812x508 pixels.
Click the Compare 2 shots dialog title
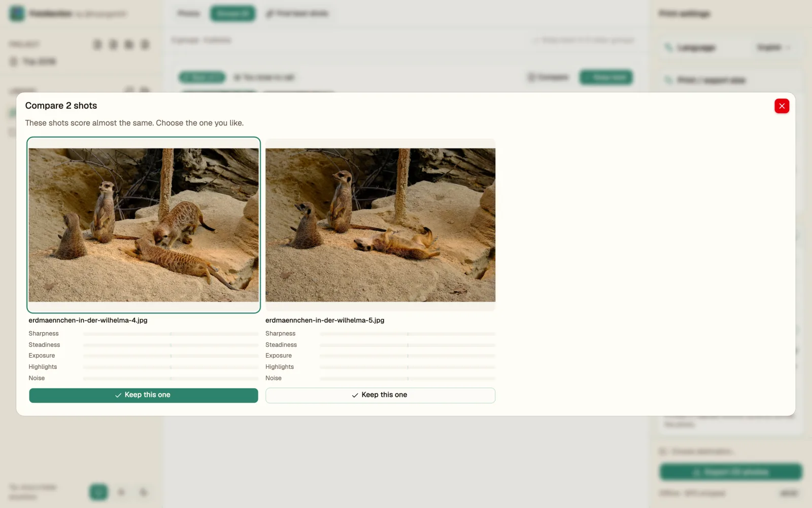click(61, 106)
